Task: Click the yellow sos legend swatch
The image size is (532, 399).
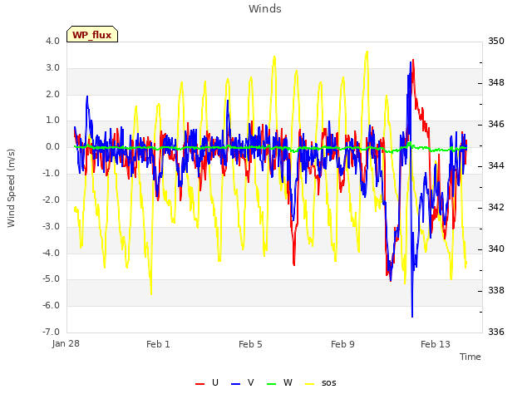Action: coord(309,384)
